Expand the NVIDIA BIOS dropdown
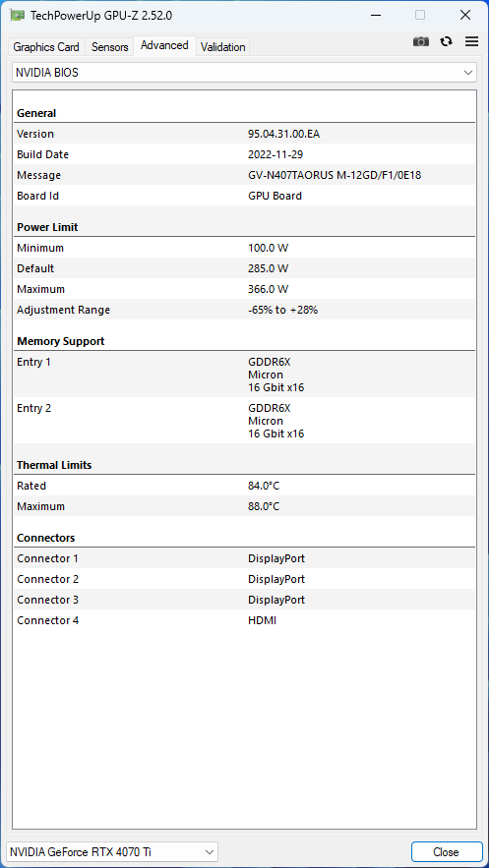Viewport: 489px width, 868px height. pyautogui.click(x=244, y=73)
